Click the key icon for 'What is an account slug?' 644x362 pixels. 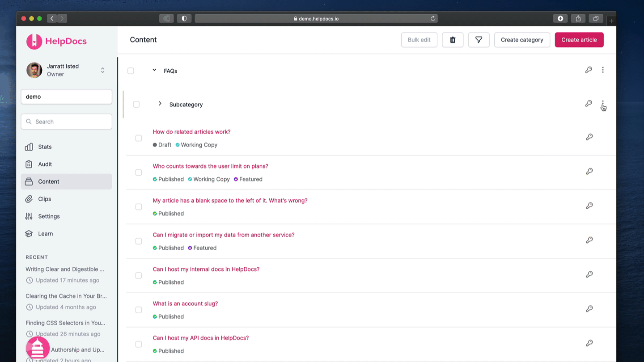click(589, 309)
